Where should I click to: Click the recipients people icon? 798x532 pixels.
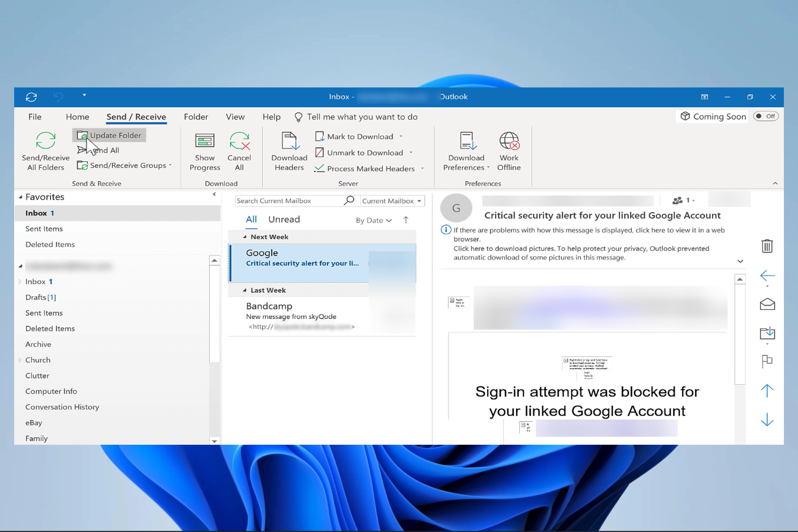(677, 200)
